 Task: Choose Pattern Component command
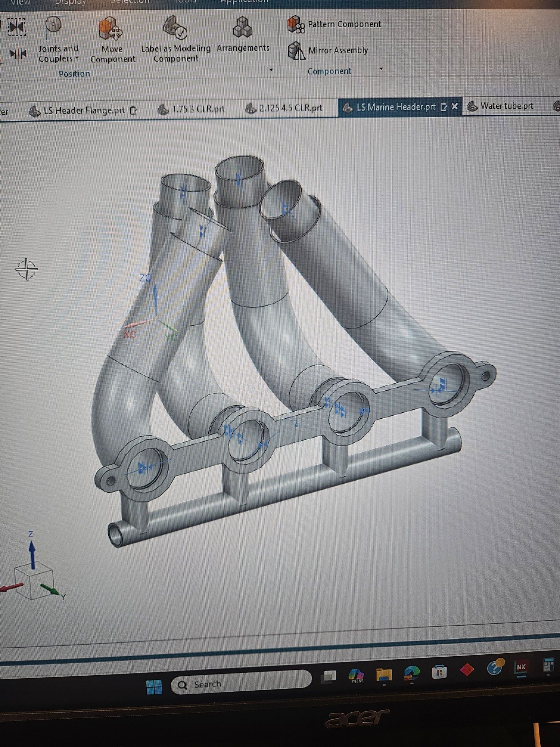click(334, 24)
